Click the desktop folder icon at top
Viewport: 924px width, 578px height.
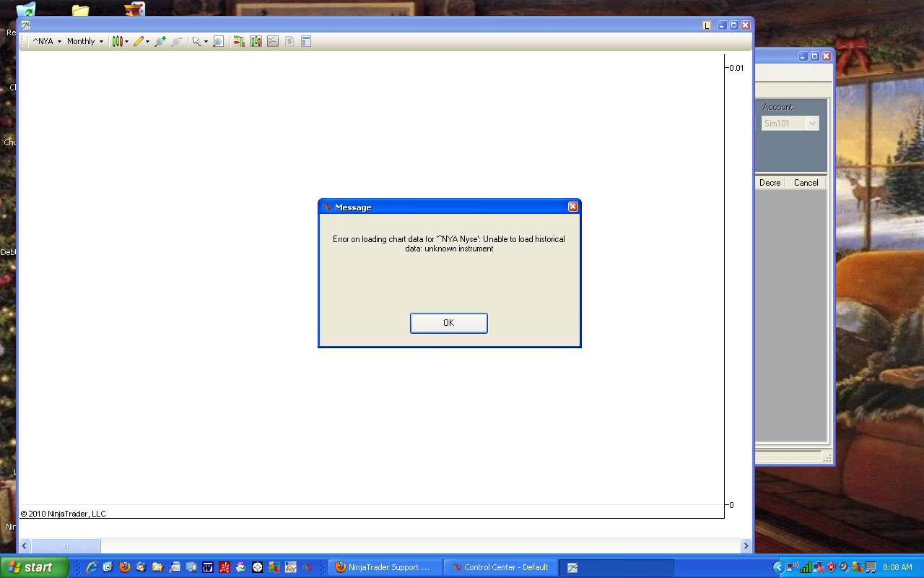(x=80, y=10)
